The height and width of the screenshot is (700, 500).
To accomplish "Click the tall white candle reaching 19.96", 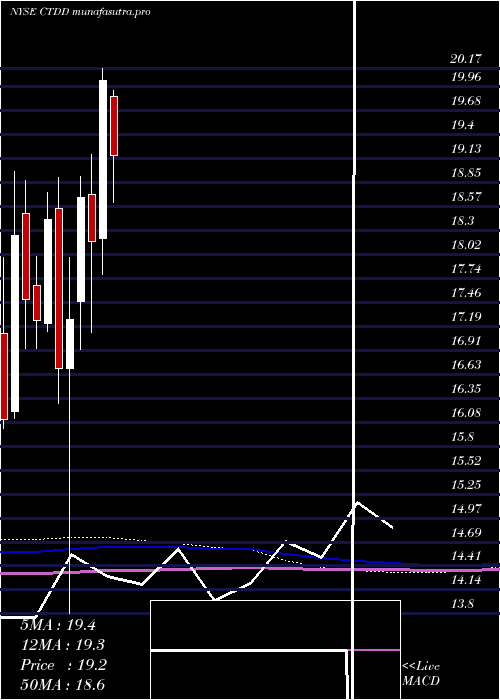I will click(103, 159).
